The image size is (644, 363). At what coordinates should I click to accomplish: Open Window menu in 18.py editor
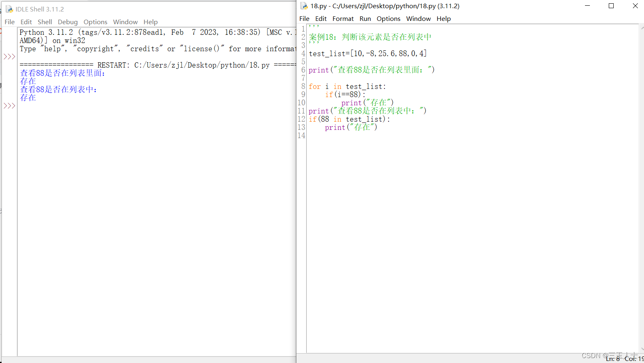(419, 18)
